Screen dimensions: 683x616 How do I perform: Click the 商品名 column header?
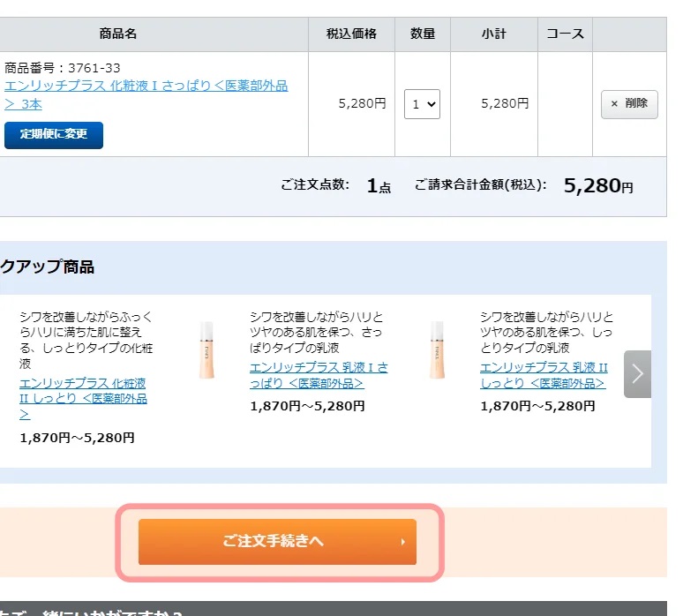[x=117, y=34]
